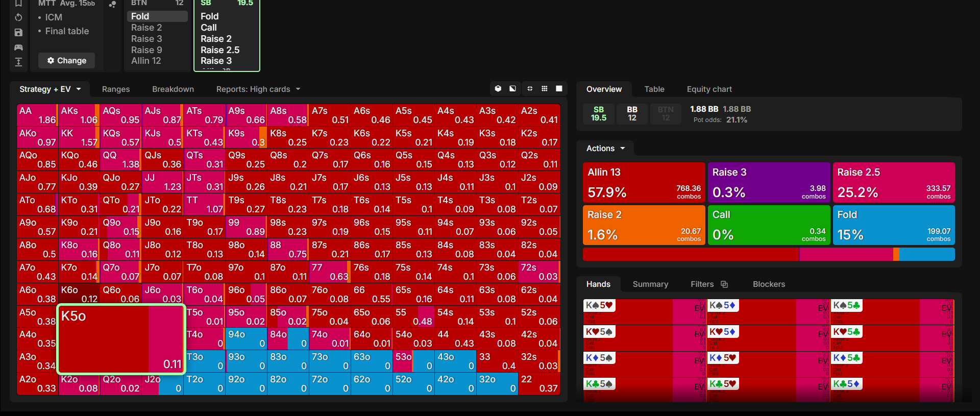Image resolution: width=980 pixels, height=416 pixels.
Task: Open the Strategy + EV dropdown
Action: 50,89
